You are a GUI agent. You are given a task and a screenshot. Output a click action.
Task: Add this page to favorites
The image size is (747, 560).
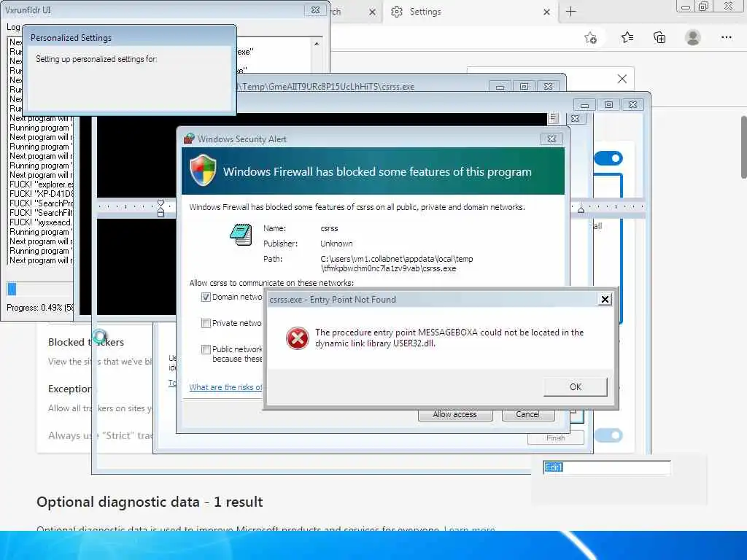pyautogui.click(x=591, y=38)
